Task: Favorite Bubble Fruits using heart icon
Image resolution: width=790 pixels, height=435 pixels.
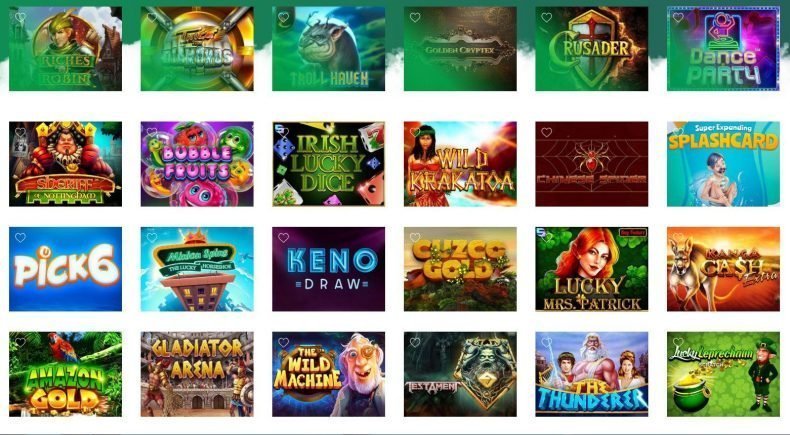Action: click(152, 133)
